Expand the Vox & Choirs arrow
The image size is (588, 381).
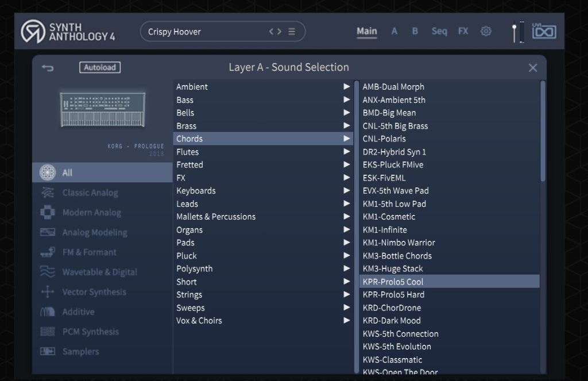point(346,321)
